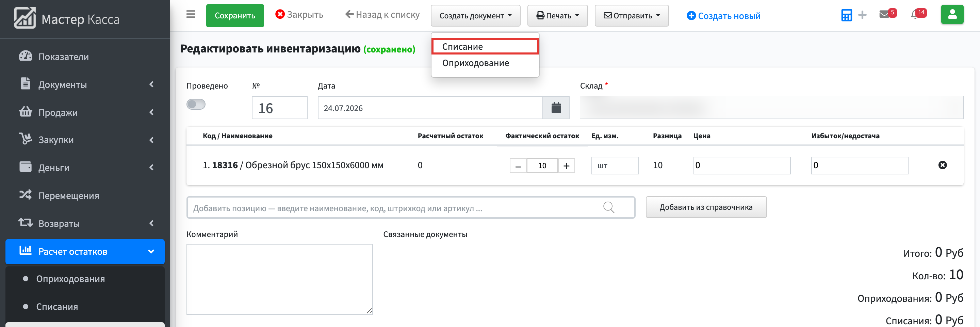This screenshot has width=980, height=327.
Task: Focus the Добавить позицию search field
Action: click(411, 207)
